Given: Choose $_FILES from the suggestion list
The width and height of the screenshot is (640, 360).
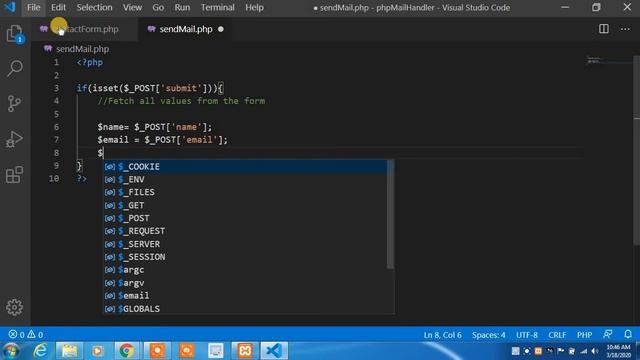Looking at the screenshot, I should pyautogui.click(x=245, y=192).
